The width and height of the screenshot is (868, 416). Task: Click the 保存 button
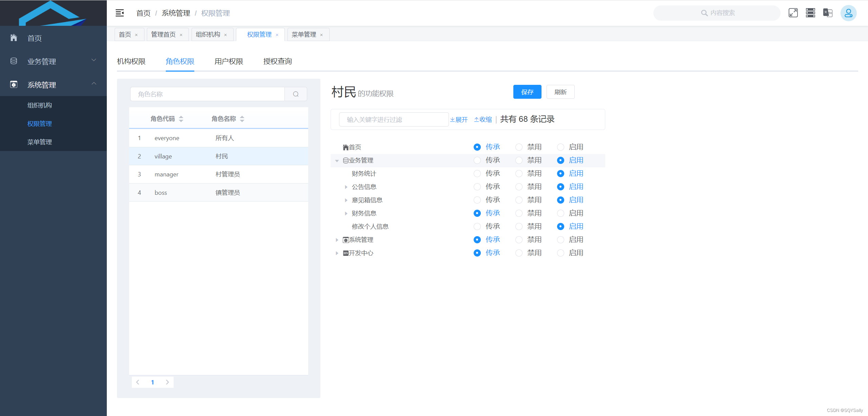[527, 92]
